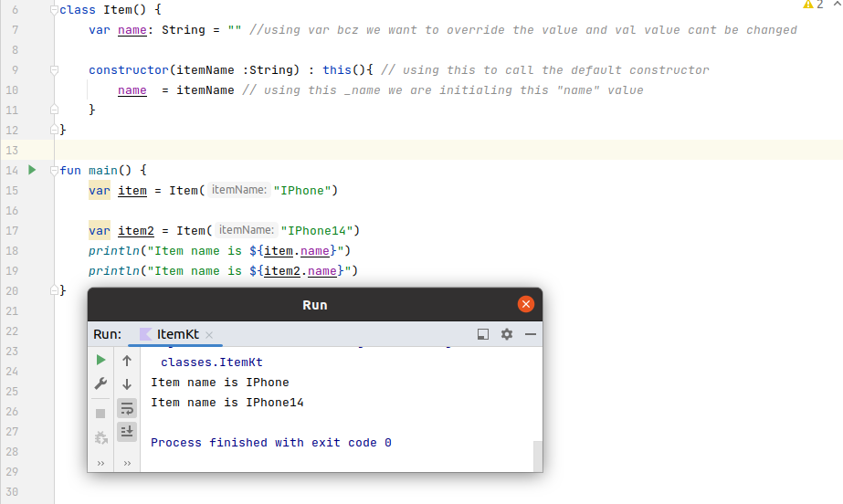Click the Restore Layout icon in Run header
Screen dimensions: 843x504
[x=483, y=334]
